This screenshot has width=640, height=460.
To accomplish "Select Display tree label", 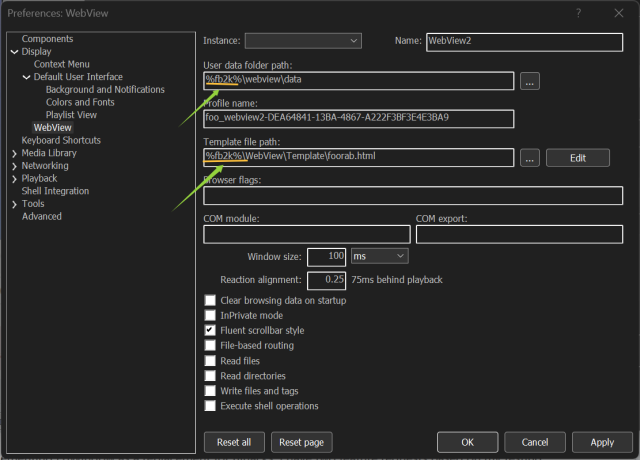I will [x=36, y=51].
